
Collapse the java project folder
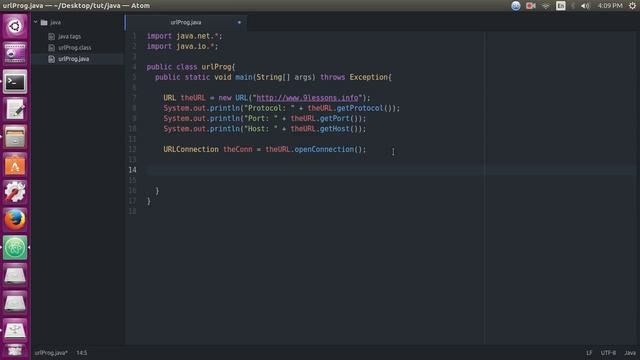[x=36, y=22]
